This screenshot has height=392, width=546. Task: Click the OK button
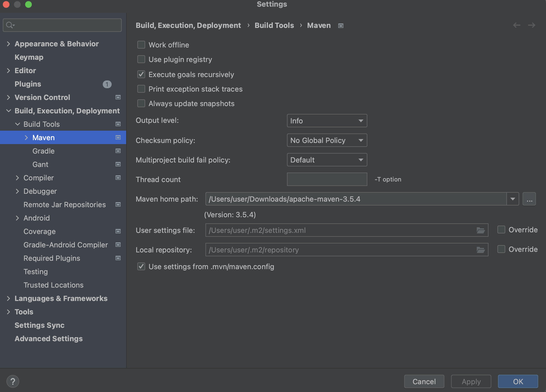point(518,381)
